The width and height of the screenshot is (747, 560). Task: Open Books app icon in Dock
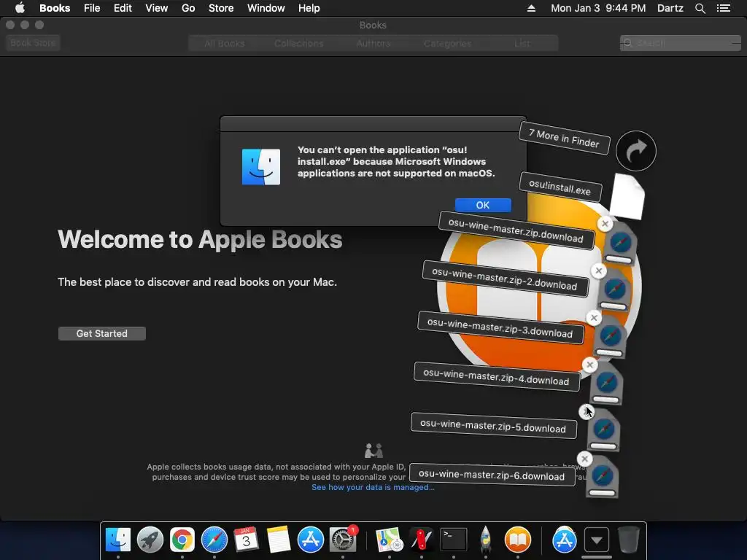pos(518,540)
